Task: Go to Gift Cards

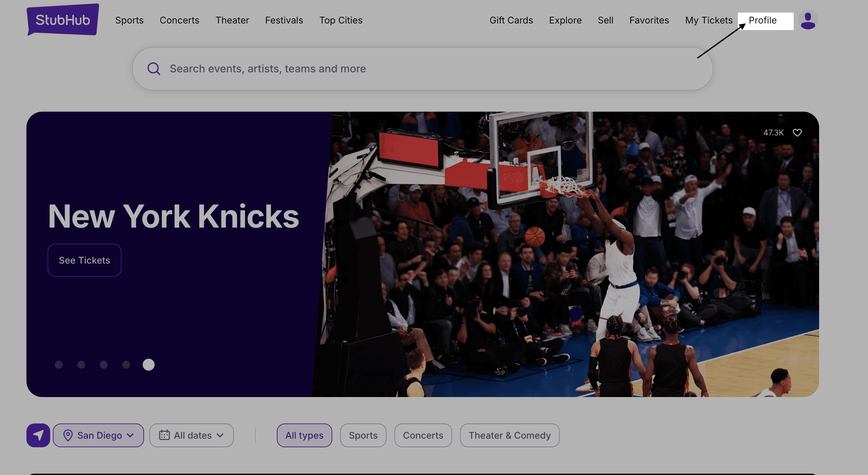Action: 511,20
